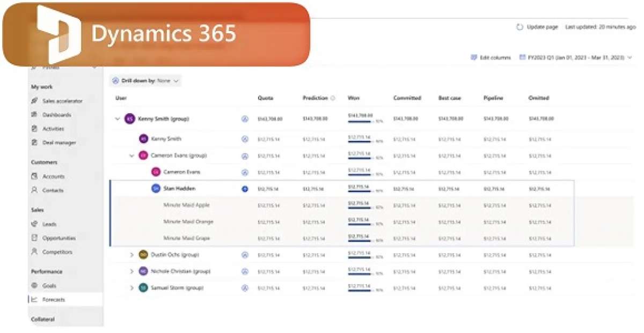Viewport: 644px width, 333px height.
Task: Click the Dashboards icon in the sidebar
Action: pos(34,115)
